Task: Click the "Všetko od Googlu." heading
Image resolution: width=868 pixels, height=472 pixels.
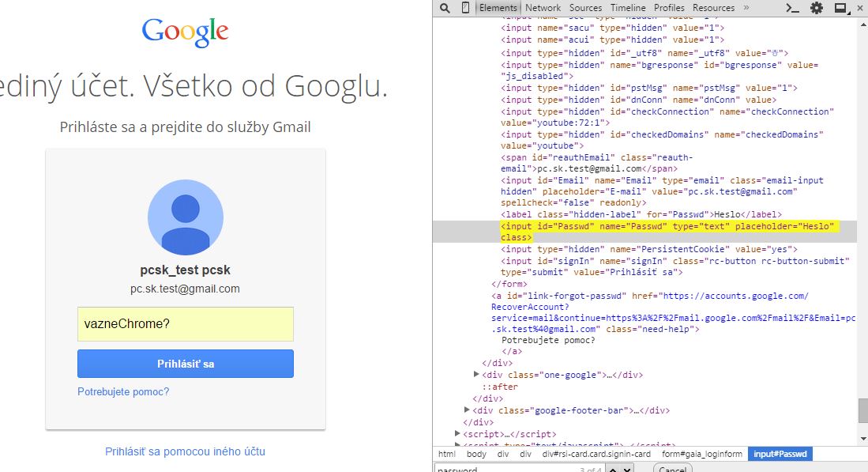Action: coord(265,86)
